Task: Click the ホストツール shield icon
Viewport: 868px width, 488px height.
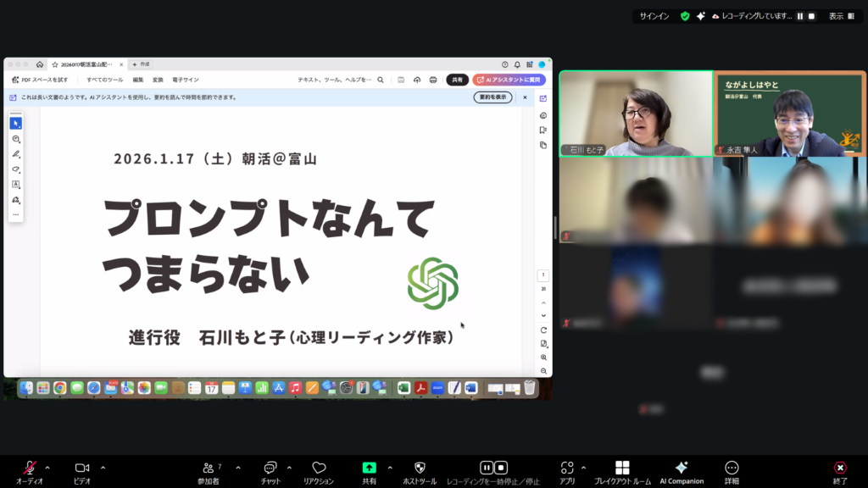Action: 420,468
